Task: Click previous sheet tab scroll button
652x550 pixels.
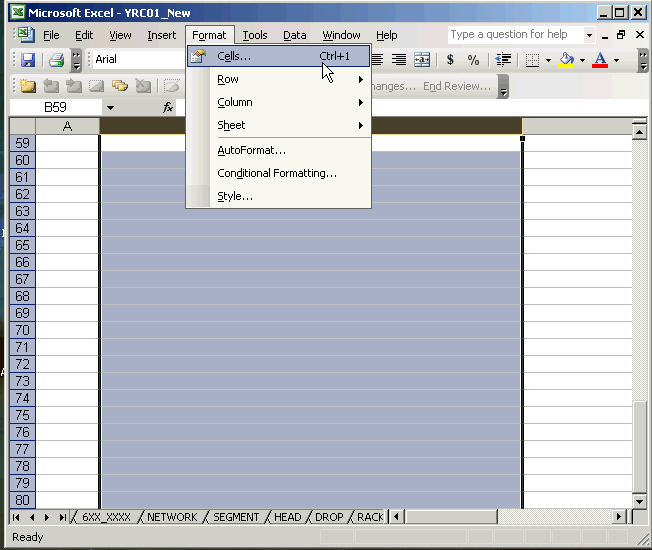Action: coord(32,517)
